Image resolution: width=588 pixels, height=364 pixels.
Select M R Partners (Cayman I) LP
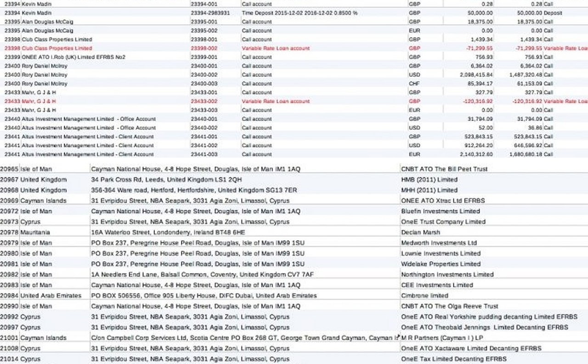[x=441, y=338]
